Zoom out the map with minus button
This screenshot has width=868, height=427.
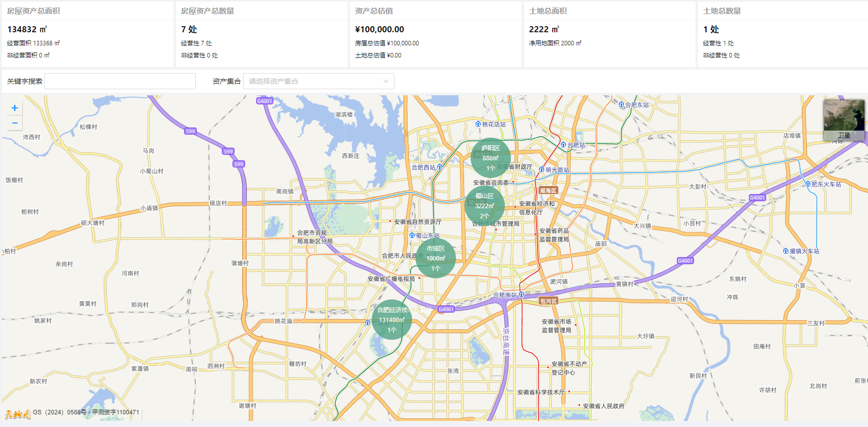(x=15, y=123)
